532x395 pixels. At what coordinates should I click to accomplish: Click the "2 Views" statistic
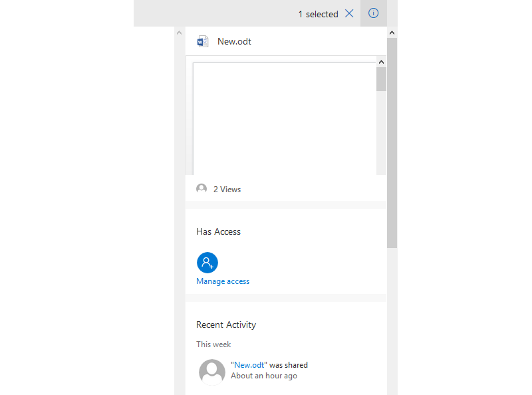(226, 189)
